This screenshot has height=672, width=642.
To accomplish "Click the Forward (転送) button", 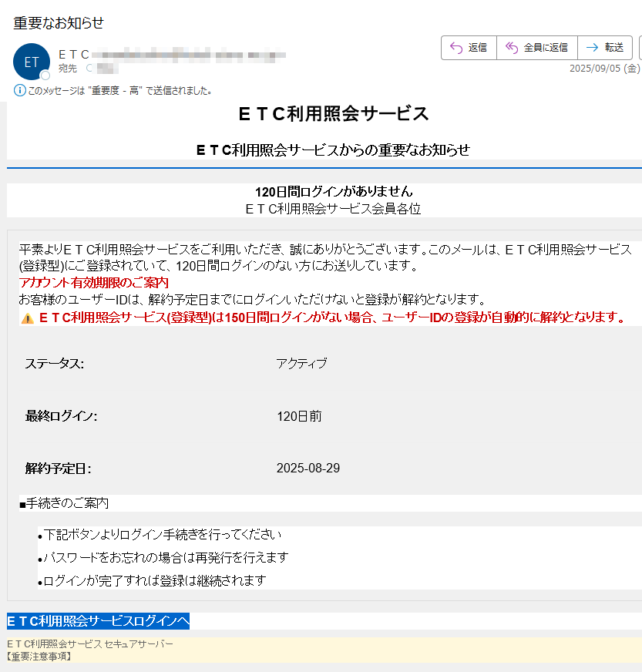I will pos(605,48).
